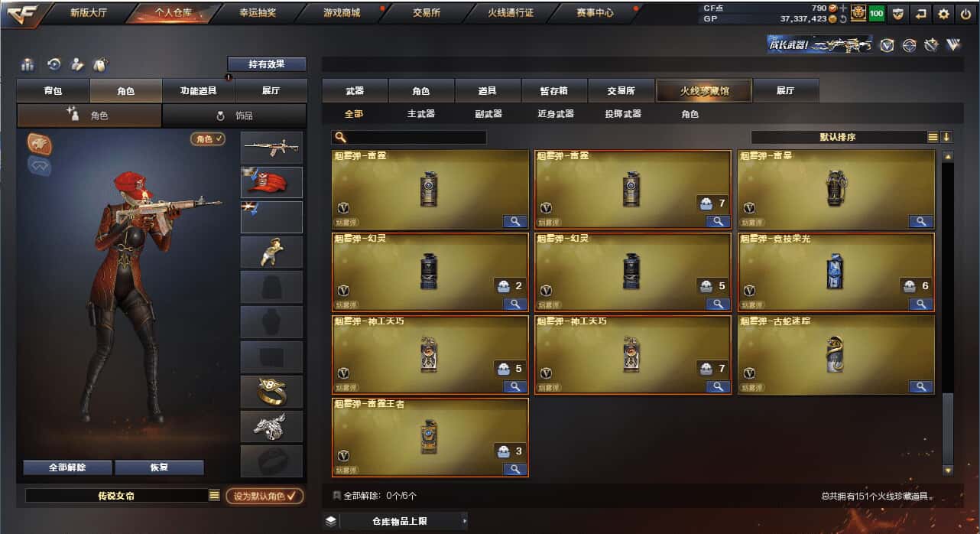Open the 传说女帝 character list menu
This screenshot has width=980, height=534.
[x=214, y=496]
